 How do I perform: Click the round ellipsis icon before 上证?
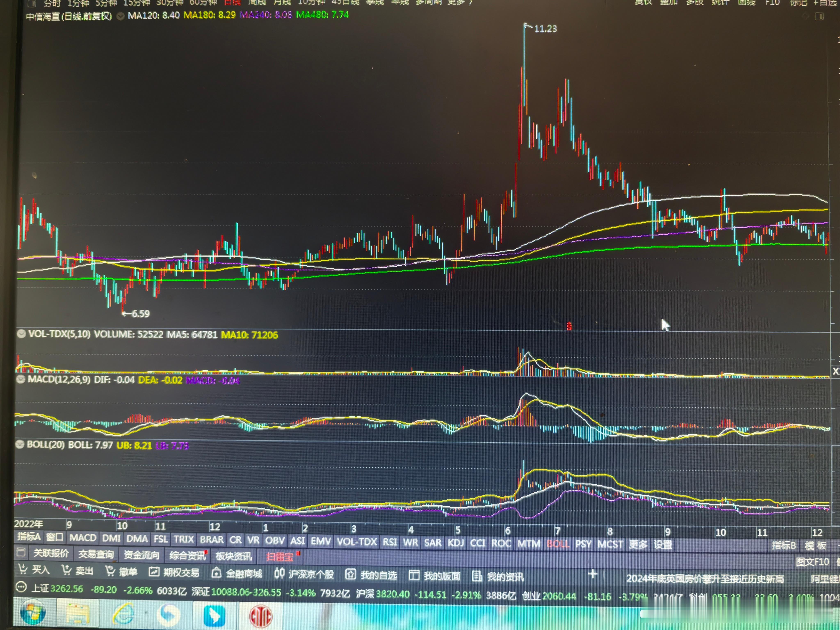coord(21,588)
